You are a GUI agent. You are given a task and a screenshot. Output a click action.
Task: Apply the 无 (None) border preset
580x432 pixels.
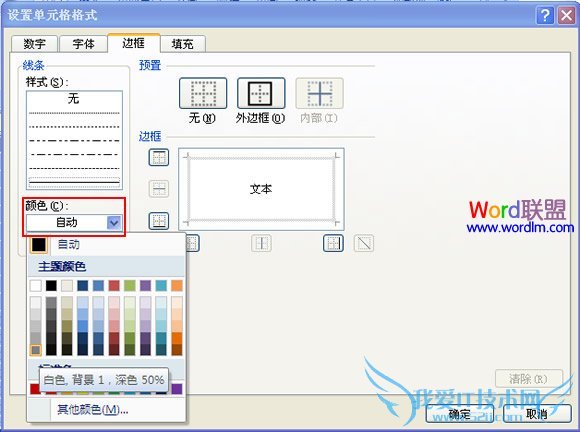203,93
